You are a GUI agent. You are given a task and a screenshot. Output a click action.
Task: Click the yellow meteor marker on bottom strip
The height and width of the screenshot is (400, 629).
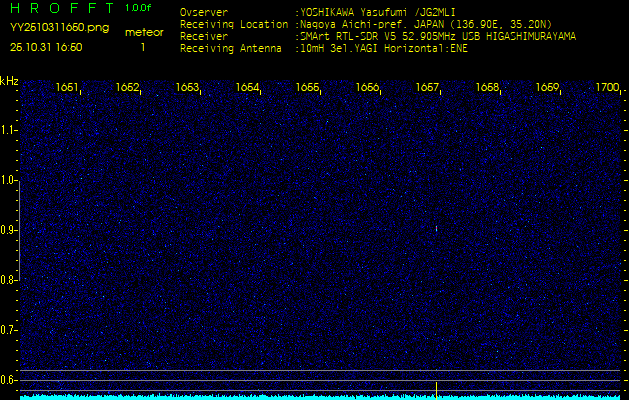tap(436, 388)
